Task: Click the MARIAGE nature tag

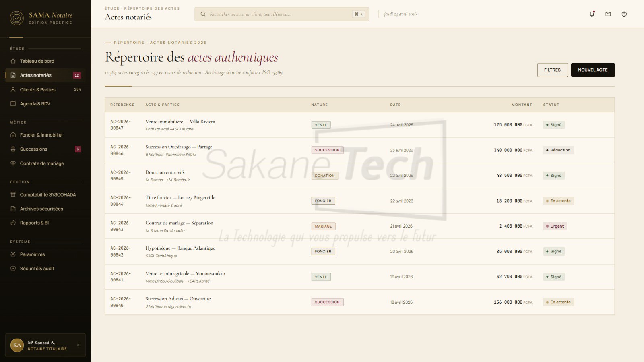Action: [323, 226]
